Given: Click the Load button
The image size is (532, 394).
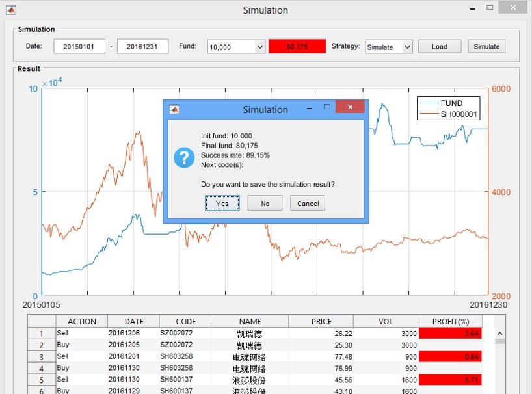Looking at the screenshot, I should [439, 47].
